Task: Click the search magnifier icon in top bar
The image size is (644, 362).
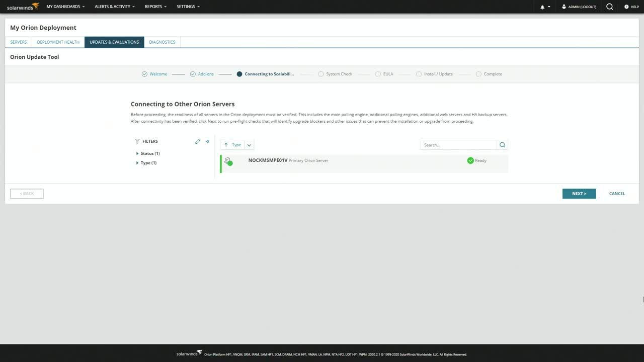Action: (609, 7)
